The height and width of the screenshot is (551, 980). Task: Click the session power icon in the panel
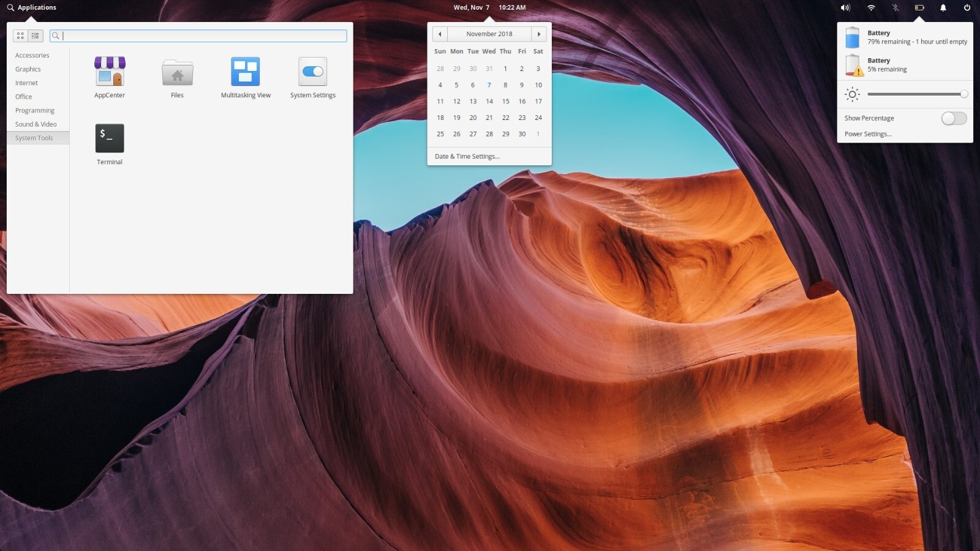tap(967, 7)
